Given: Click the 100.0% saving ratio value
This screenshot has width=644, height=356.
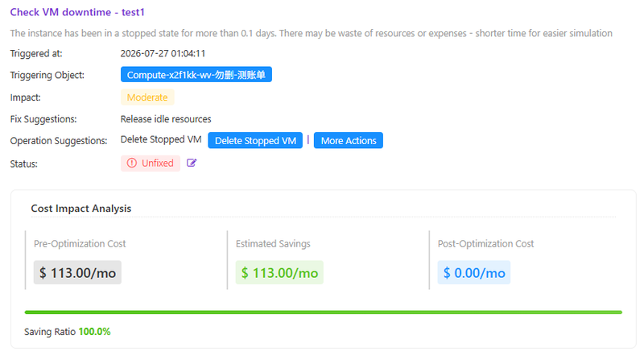Looking at the screenshot, I should (x=94, y=332).
